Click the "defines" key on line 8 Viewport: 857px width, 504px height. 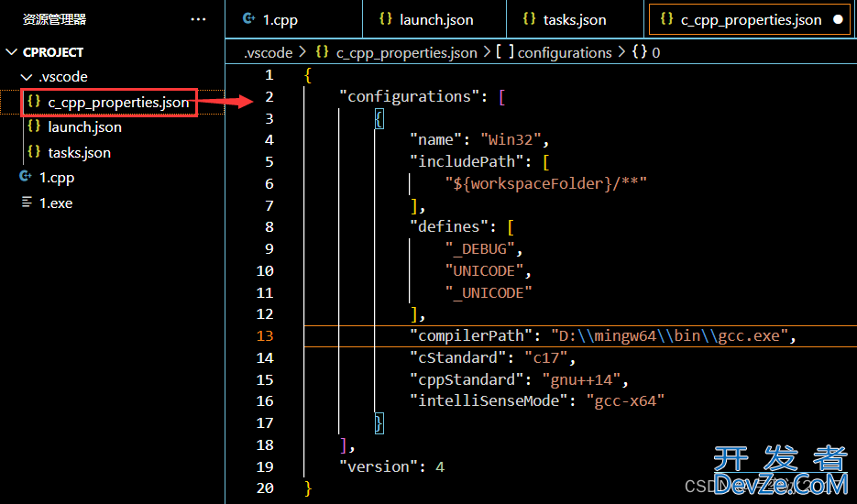(x=449, y=227)
